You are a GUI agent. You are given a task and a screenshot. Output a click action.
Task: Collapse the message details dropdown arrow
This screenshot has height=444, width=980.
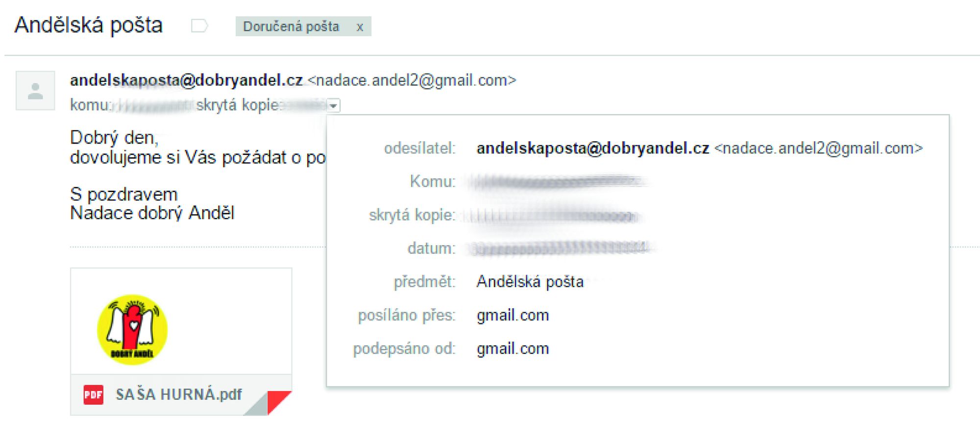[333, 105]
